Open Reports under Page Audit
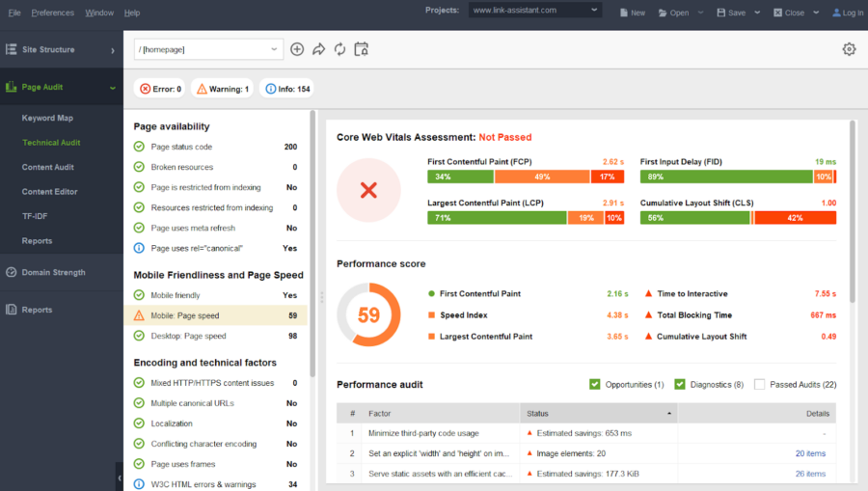The image size is (868, 491). (x=37, y=241)
